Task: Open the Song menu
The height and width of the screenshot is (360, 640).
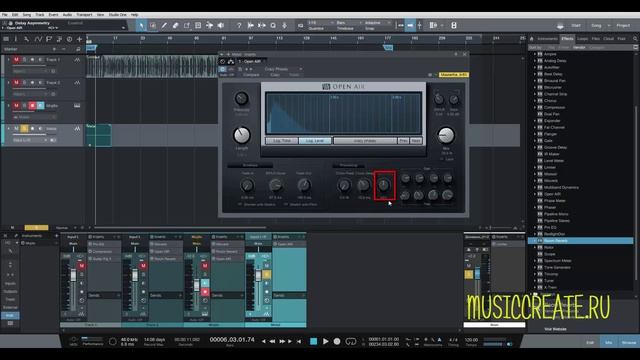Action: click(27, 15)
